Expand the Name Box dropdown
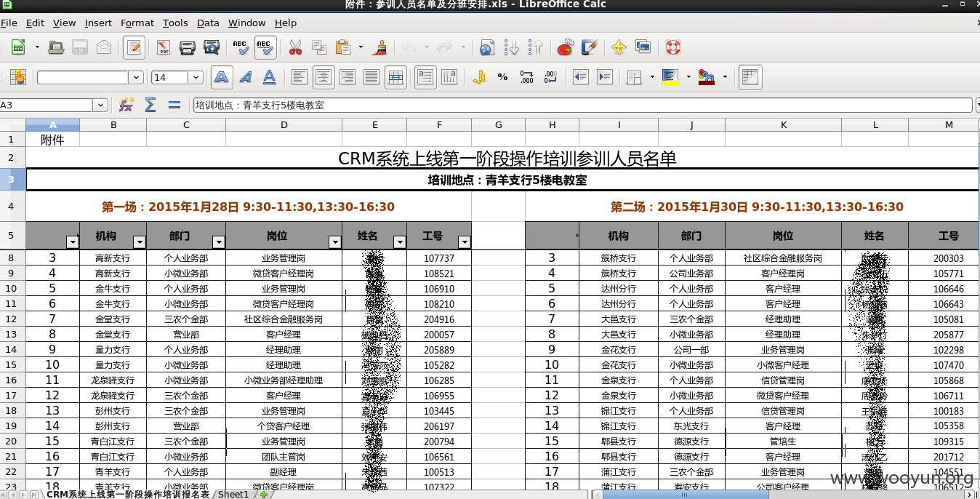This screenshot has height=499, width=980. [100, 105]
